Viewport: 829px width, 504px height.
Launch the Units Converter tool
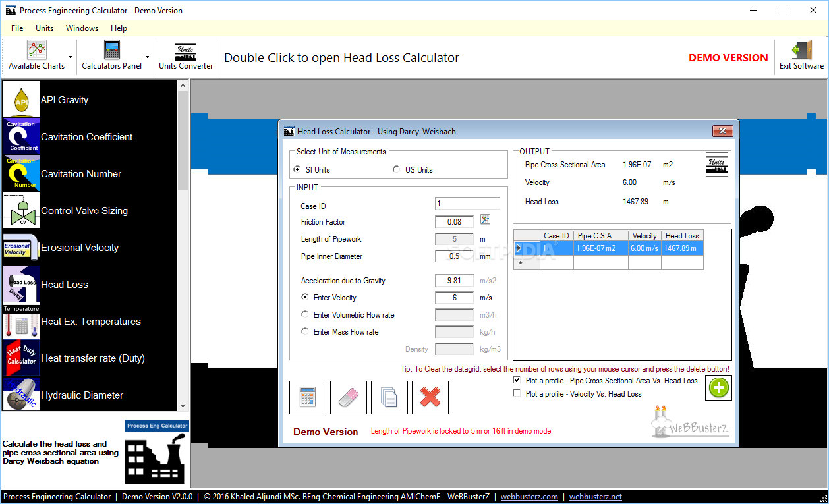pyautogui.click(x=186, y=56)
